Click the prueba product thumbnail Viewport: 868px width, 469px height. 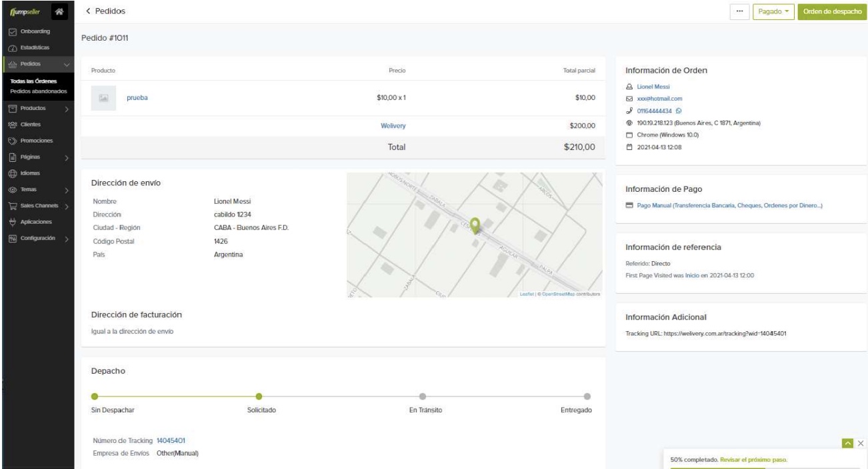[x=103, y=98]
